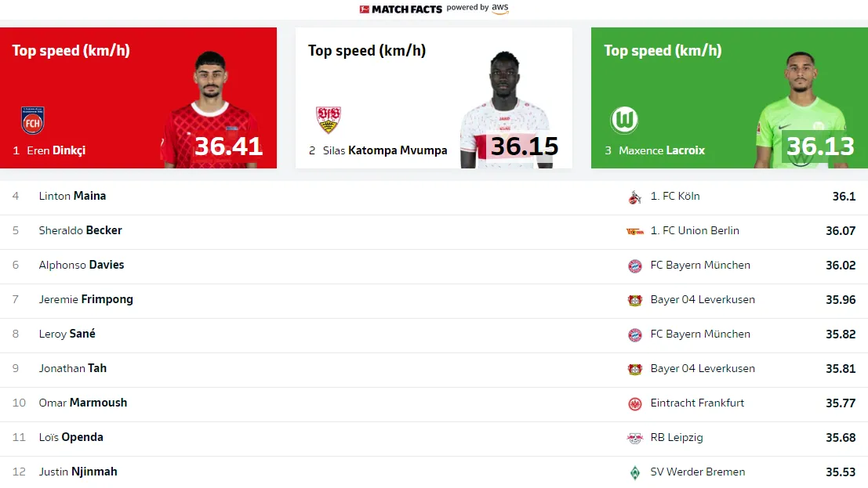This screenshot has width=868, height=488.
Task: Click the 1. FC Köln crest icon
Action: click(x=634, y=197)
